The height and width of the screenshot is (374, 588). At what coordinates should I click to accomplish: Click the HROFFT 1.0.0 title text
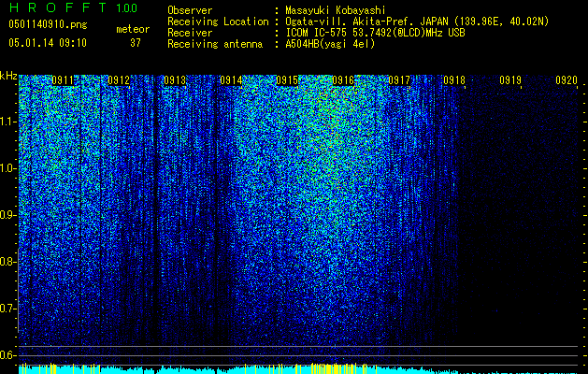(x=73, y=7)
